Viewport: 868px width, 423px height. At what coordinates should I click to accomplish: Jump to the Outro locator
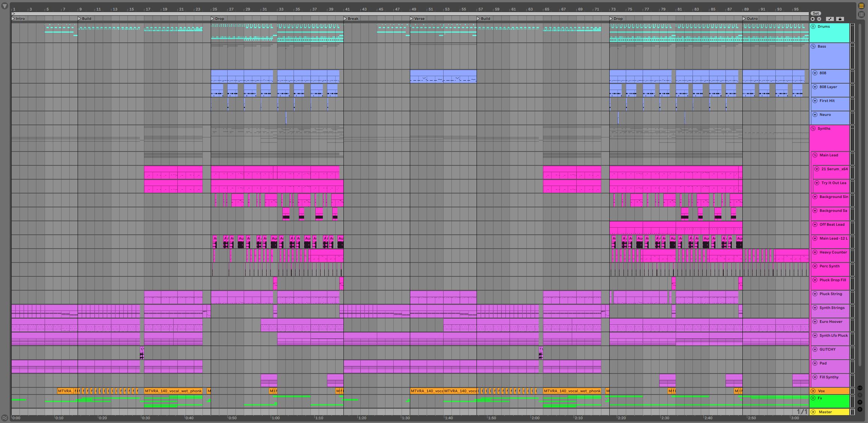click(745, 18)
